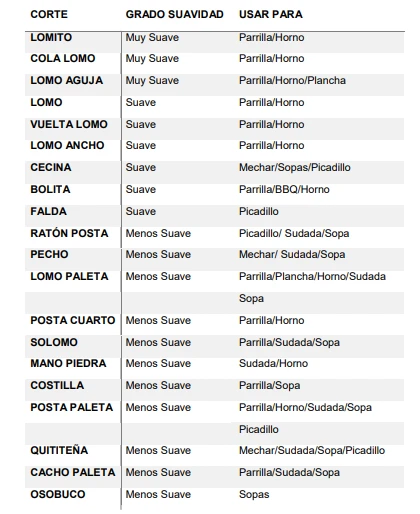Select the LOMO AGUJA cell

tap(67, 80)
